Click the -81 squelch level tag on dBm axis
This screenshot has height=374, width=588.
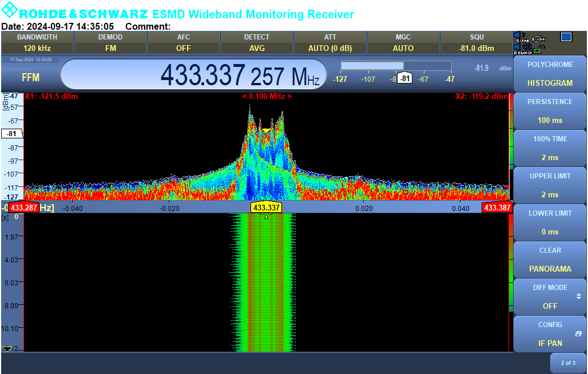click(x=11, y=133)
